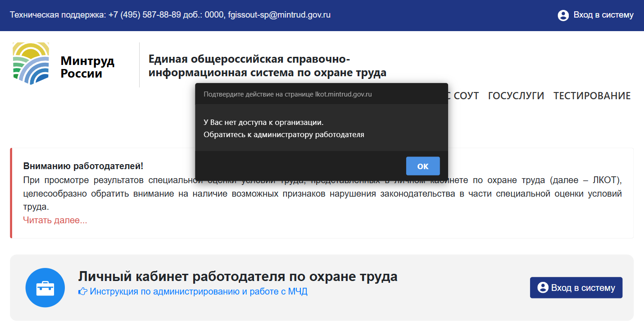The height and width of the screenshot is (327, 644).
Task: Open the СОУТ menu item
Action: click(x=466, y=96)
